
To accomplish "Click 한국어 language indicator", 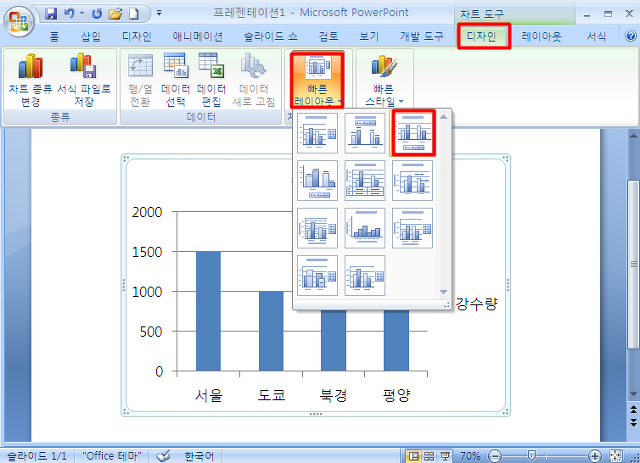I will [199, 456].
